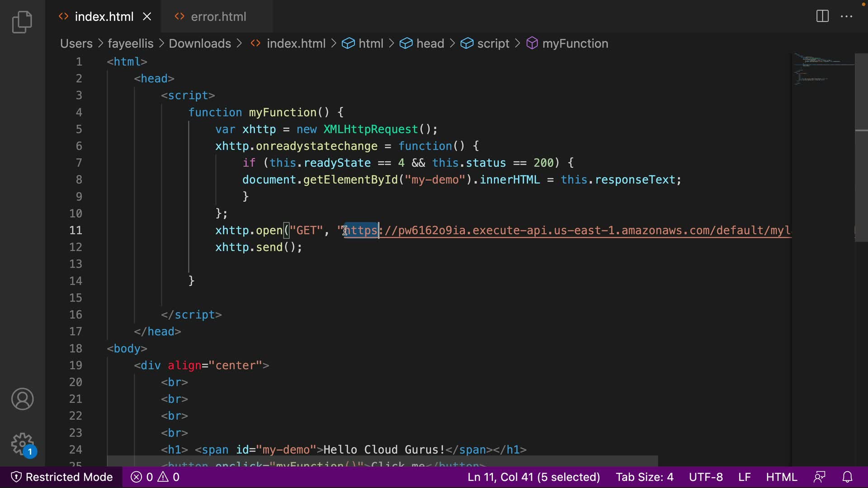Click the Split Editor Right icon
The width and height of the screenshot is (868, 488).
(x=822, y=16)
